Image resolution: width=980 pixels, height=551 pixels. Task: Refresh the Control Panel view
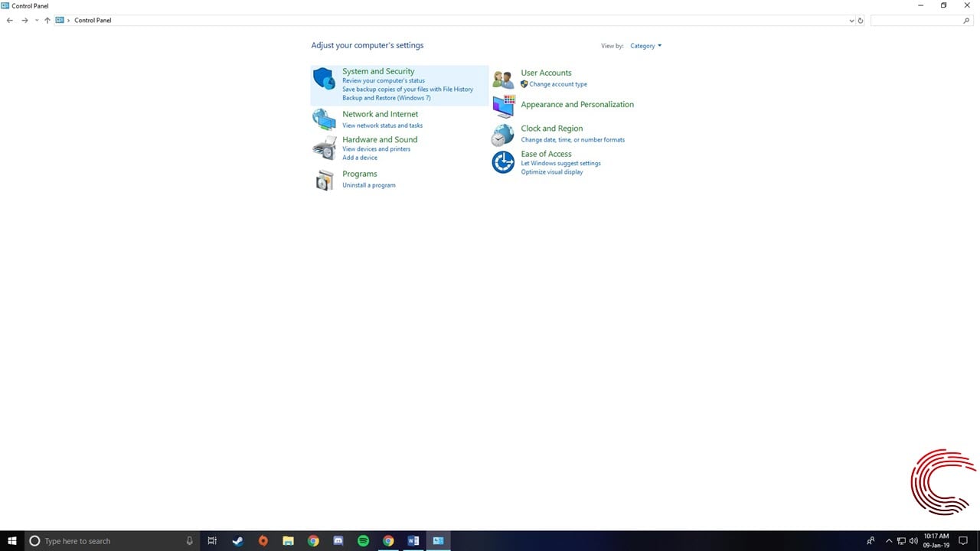click(861, 21)
